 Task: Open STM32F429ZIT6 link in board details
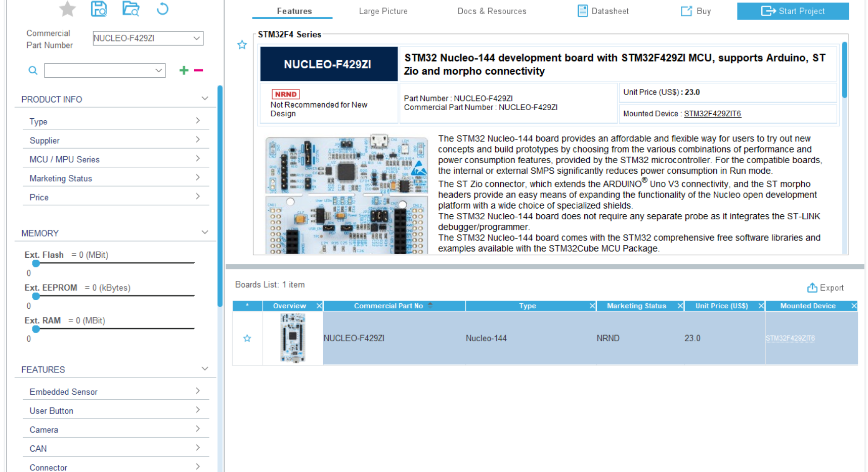coord(712,114)
